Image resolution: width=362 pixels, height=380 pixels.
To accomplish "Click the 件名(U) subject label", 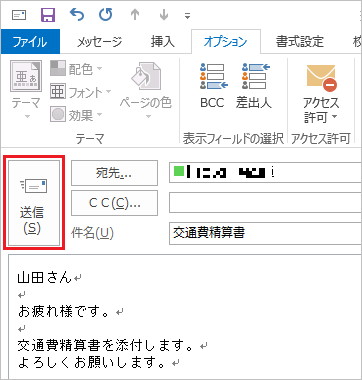I will (92, 233).
